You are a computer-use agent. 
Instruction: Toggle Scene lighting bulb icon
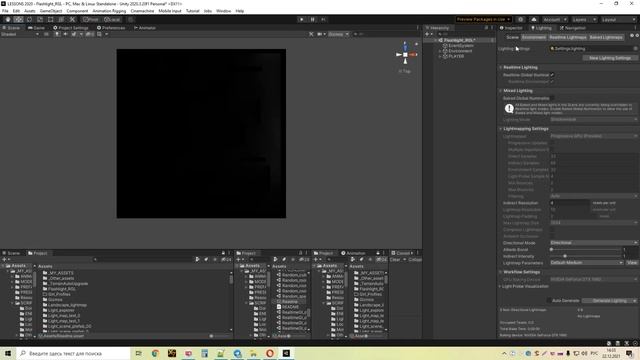(x=57, y=34)
